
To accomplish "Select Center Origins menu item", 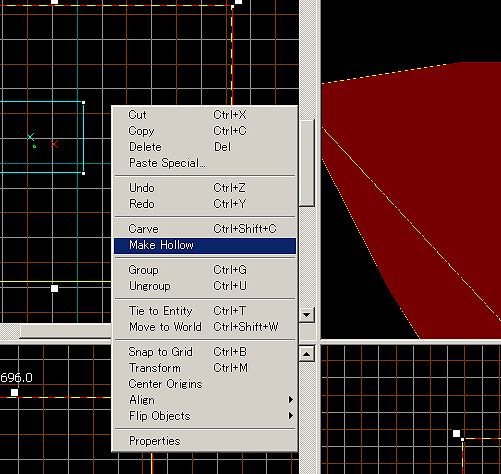I will click(x=205, y=384).
